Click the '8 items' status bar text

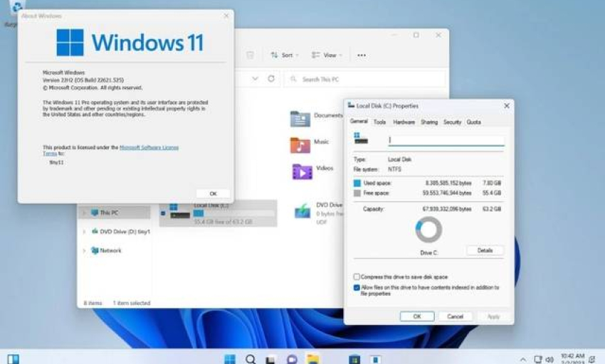[93, 303]
